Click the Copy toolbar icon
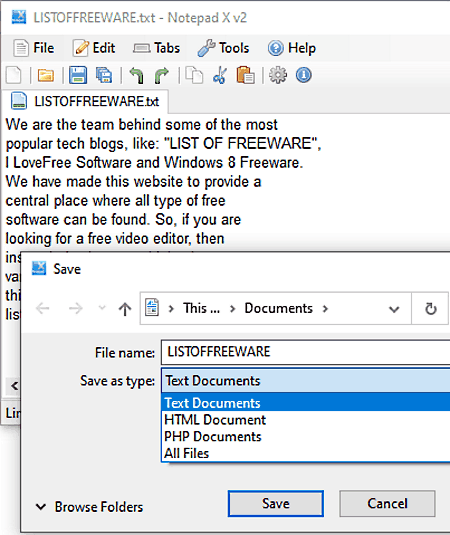This screenshot has width=450, height=535. [x=194, y=75]
